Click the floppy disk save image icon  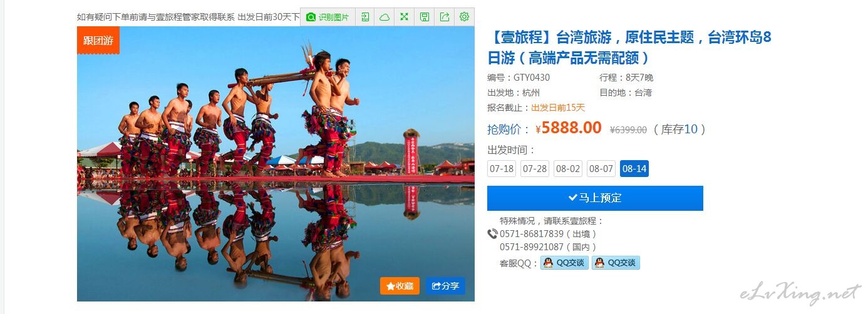[425, 17]
